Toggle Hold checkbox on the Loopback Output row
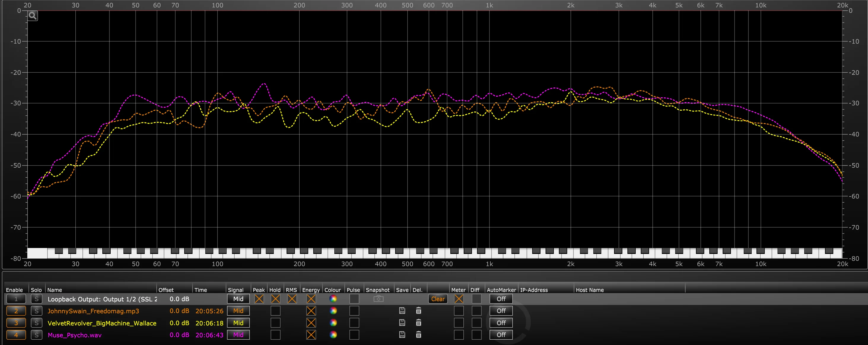The image size is (868, 345). tap(275, 299)
